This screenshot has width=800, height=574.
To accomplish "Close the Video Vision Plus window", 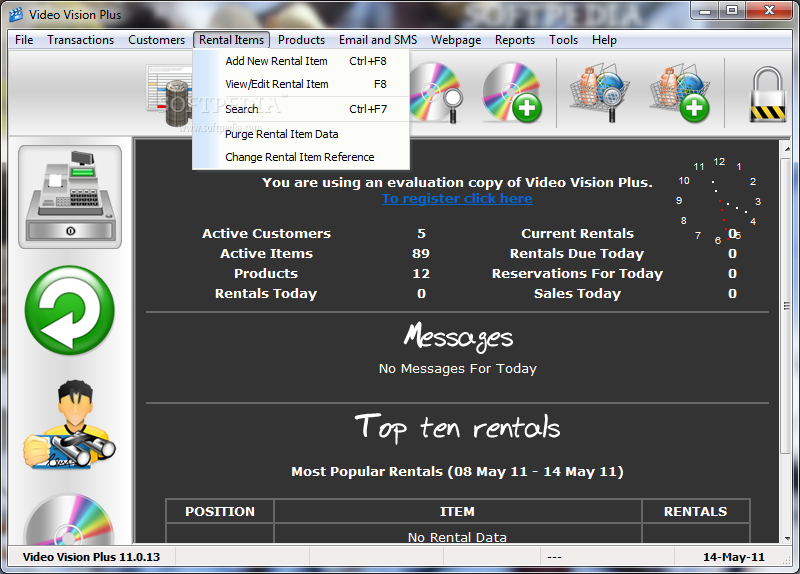I will tap(769, 11).
